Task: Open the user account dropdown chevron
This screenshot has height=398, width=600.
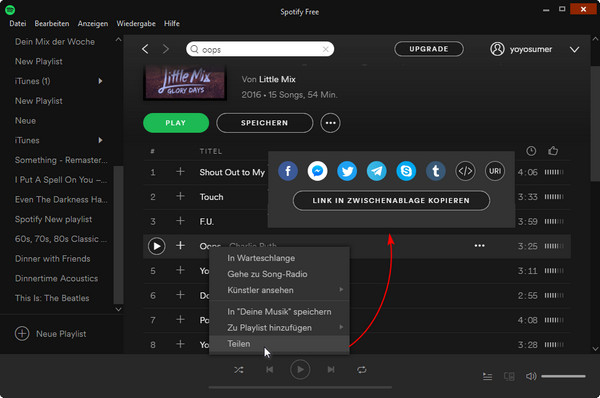Action: click(x=574, y=49)
